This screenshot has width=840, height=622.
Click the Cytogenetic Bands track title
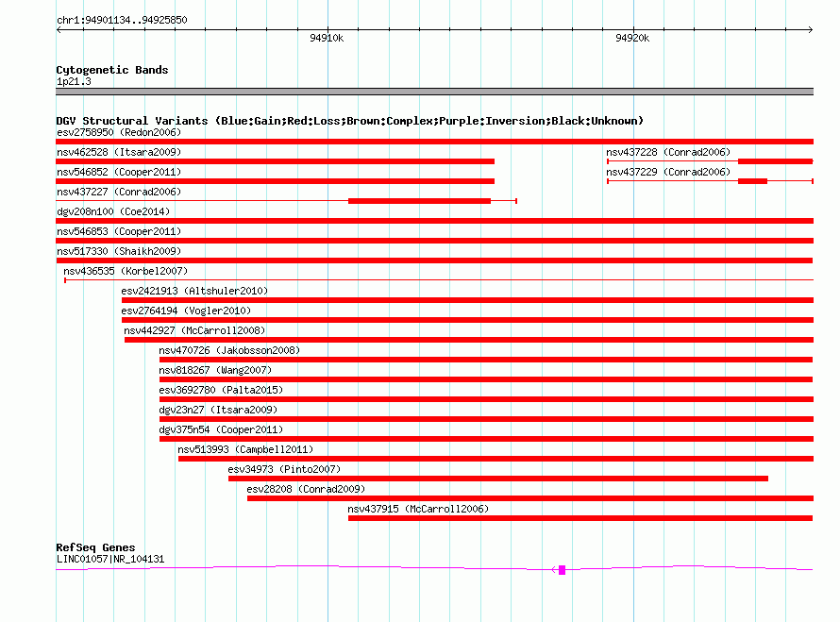pyautogui.click(x=112, y=70)
